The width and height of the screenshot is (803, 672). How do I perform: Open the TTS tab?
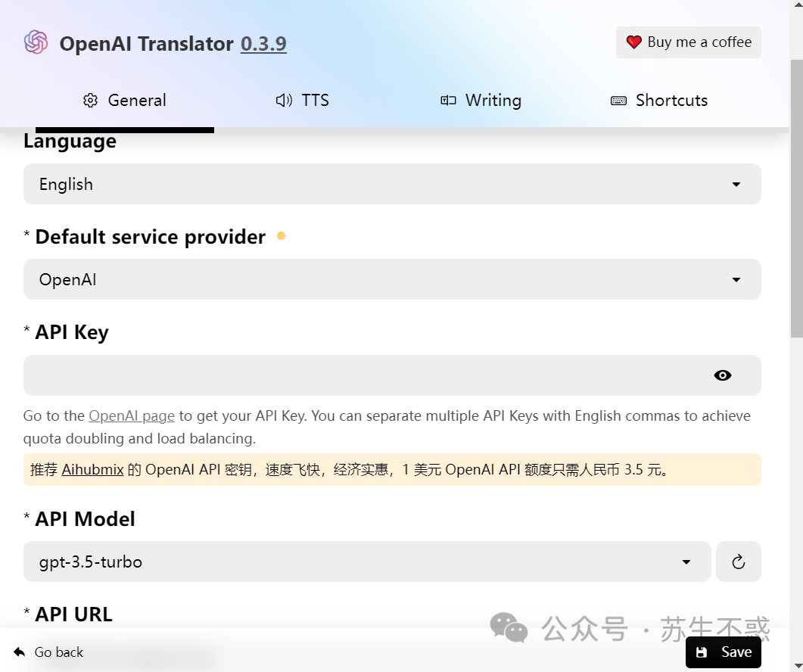click(302, 100)
